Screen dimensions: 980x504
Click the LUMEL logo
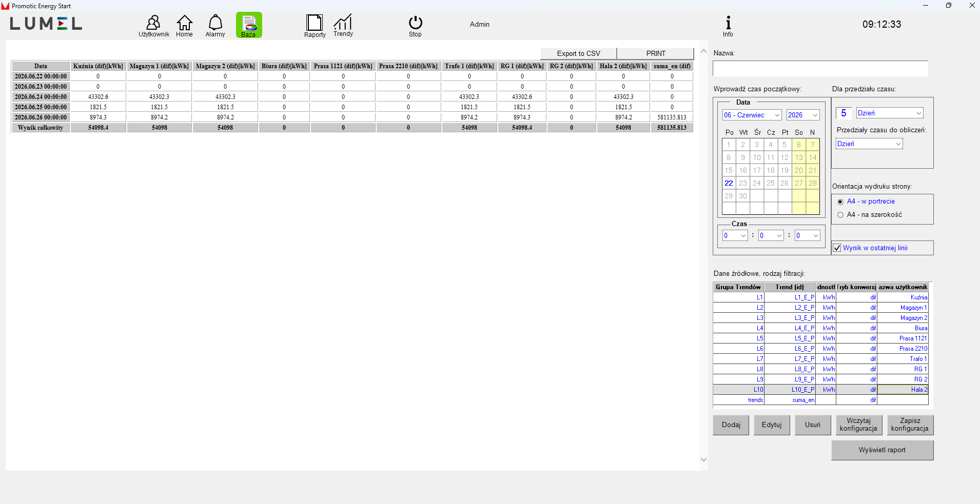(x=46, y=24)
